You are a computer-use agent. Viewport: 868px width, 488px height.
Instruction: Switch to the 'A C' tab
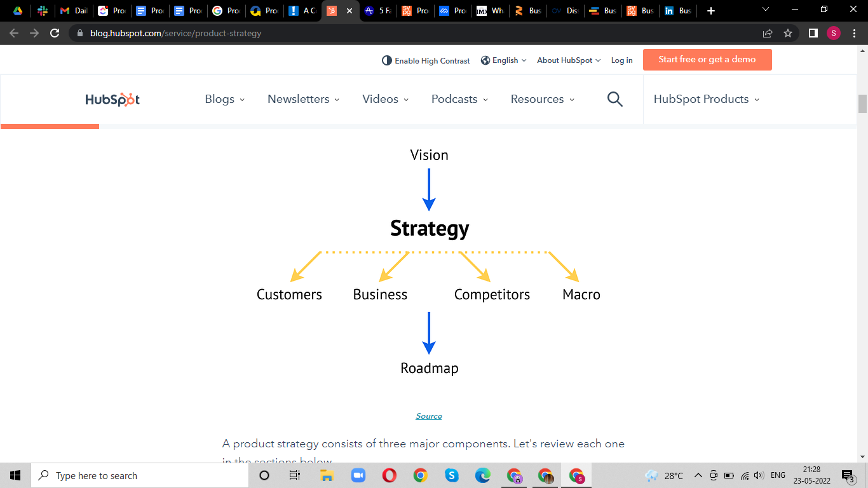click(x=302, y=11)
